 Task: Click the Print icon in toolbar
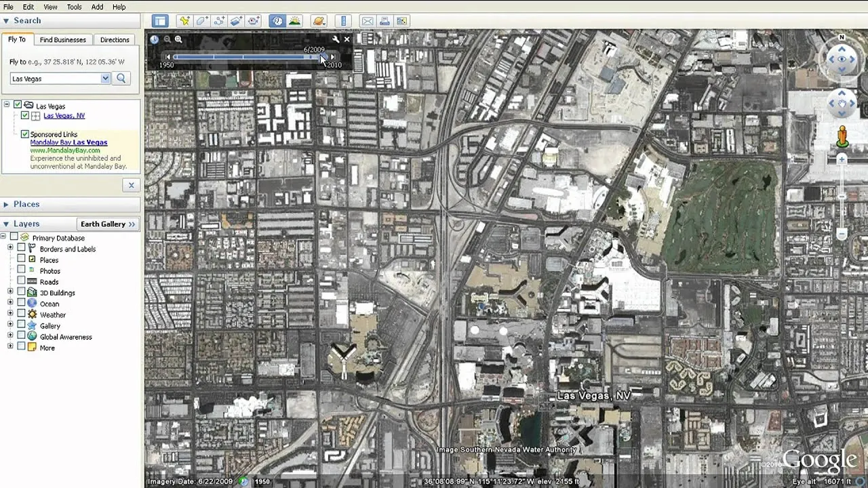(x=384, y=21)
